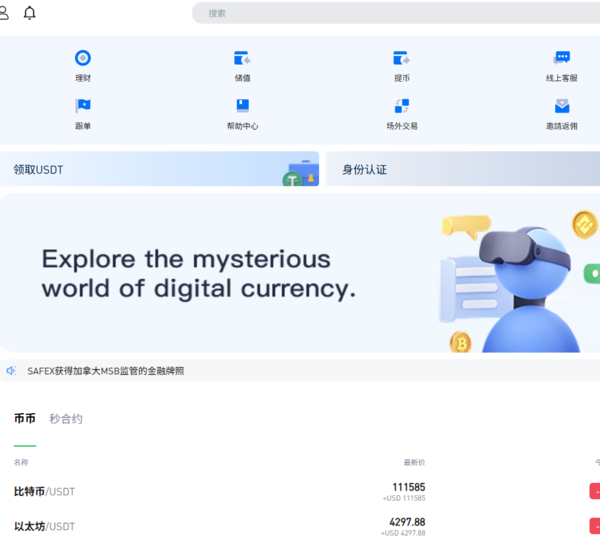Click the 邀请返佣 invite rebate icon
The image size is (600, 544).
coord(561,106)
